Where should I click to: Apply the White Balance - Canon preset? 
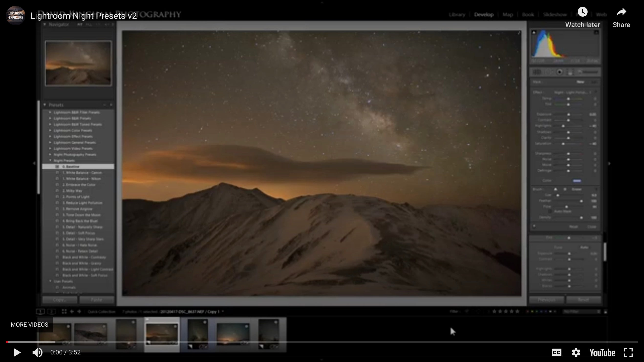click(82, 173)
